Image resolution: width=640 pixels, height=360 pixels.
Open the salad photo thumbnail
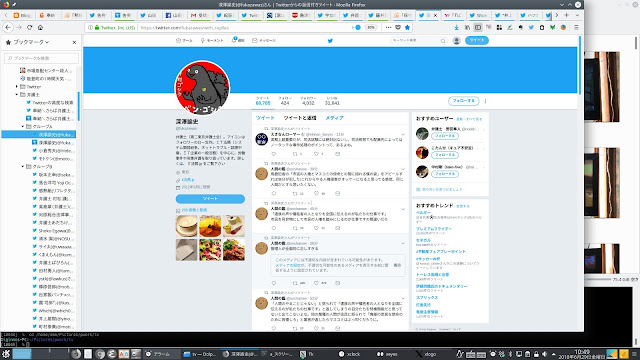pyautogui.click(x=210, y=249)
